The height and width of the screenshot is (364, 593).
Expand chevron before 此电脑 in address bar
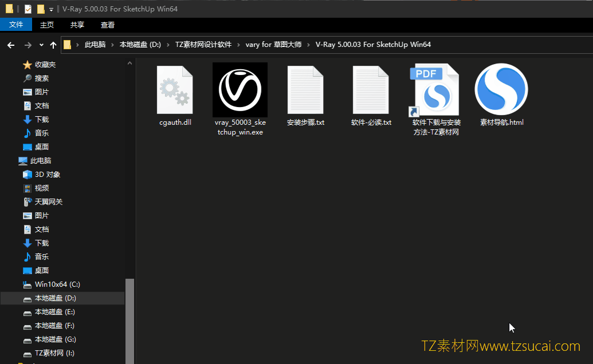click(x=77, y=45)
